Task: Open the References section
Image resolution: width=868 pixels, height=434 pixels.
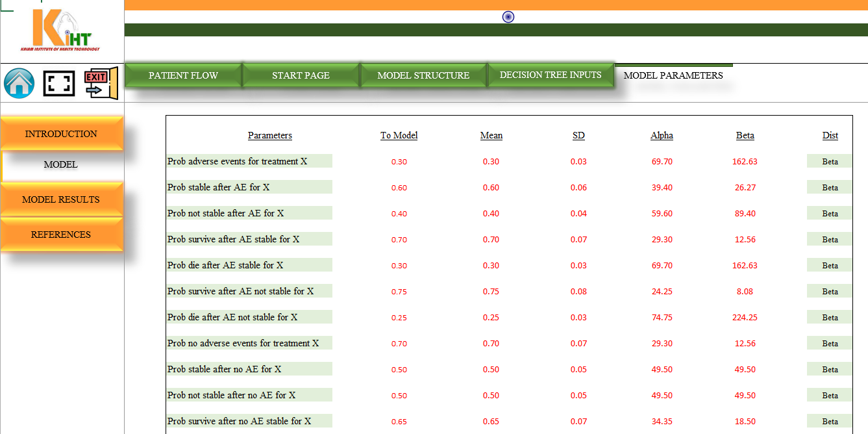Action: (61, 235)
